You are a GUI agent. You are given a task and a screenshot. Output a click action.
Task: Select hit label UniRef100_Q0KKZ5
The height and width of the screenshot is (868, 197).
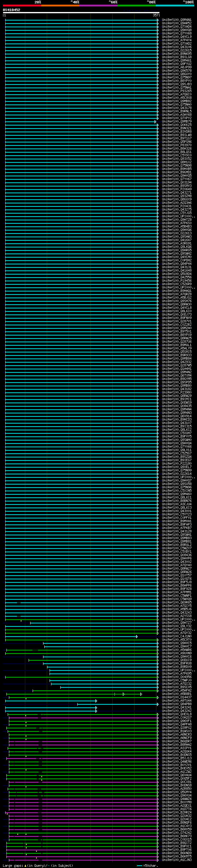tap(177, 125)
